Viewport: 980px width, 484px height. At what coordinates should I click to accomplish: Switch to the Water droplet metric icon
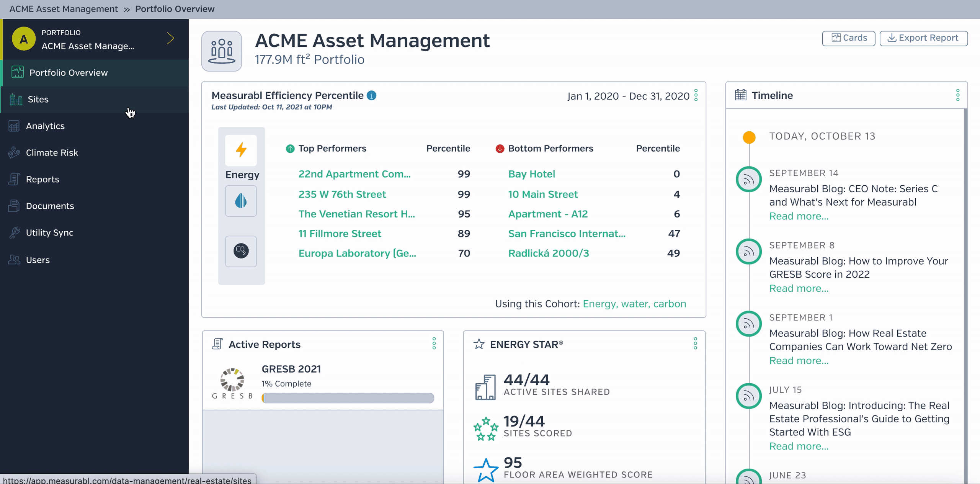241,201
